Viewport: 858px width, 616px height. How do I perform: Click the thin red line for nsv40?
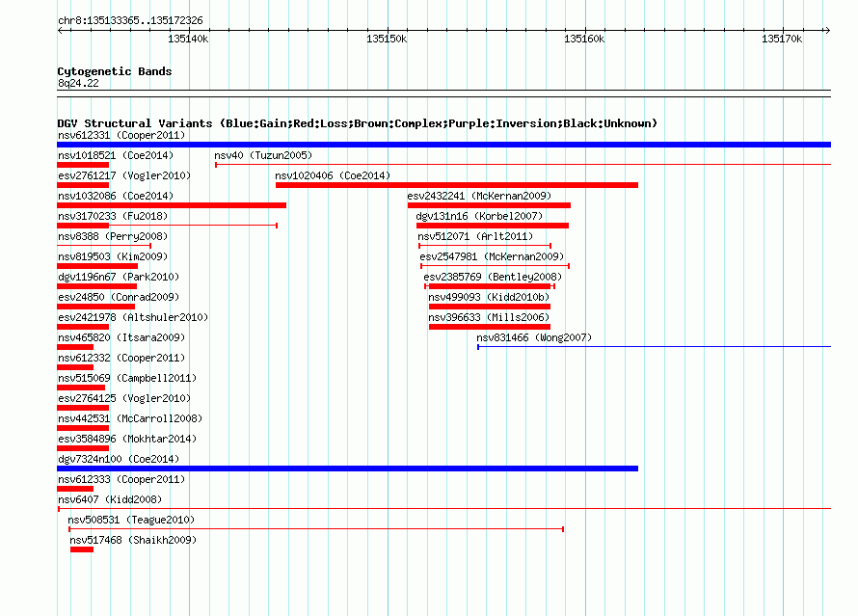[523, 165]
